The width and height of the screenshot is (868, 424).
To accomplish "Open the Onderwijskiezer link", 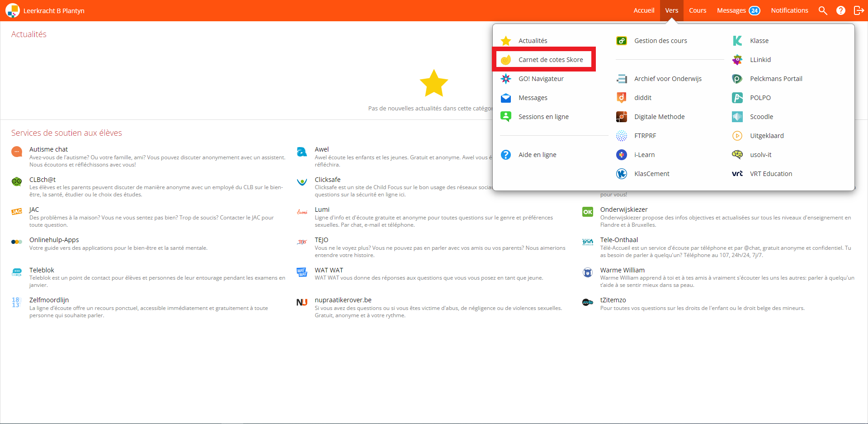I will pos(623,210).
